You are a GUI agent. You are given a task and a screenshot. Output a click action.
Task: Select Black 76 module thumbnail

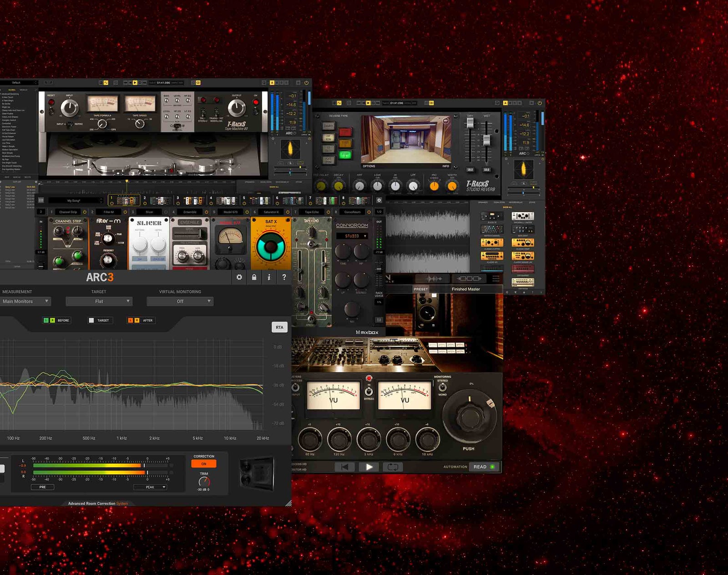(492, 216)
